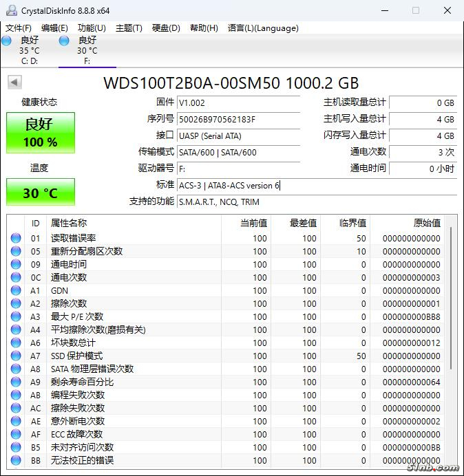The height and width of the screenshot is (476, 464).
Task: Click status orb for attribute AB 编程失败次数
Action: click(16, 395)
